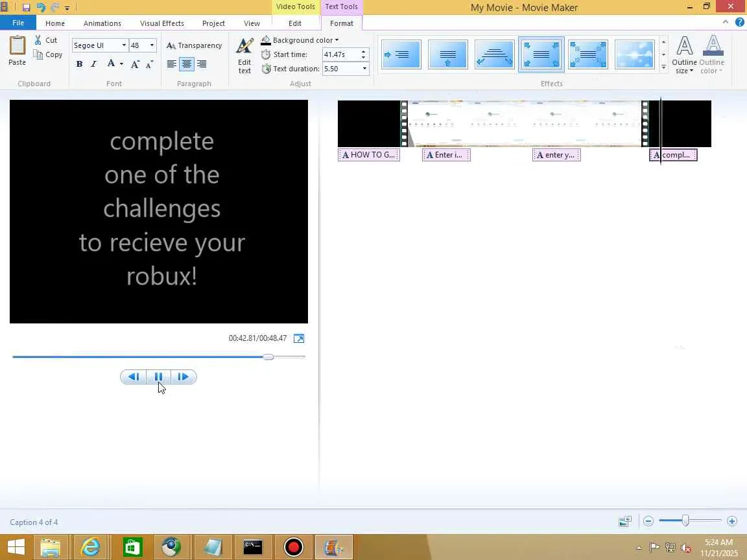Expand the Segoe UI font family dropdown

(124, 45)
